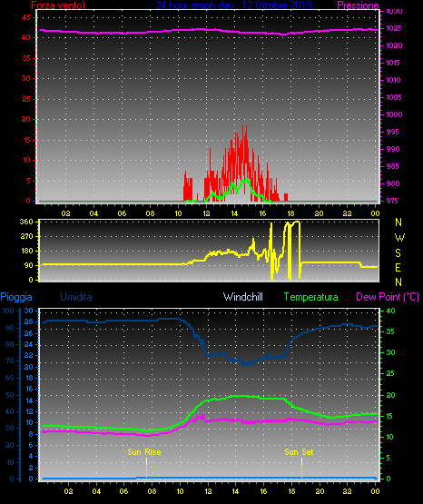Click the 360 value on wind direction axis
Screen dimensions: 423x504
(26, 222)
